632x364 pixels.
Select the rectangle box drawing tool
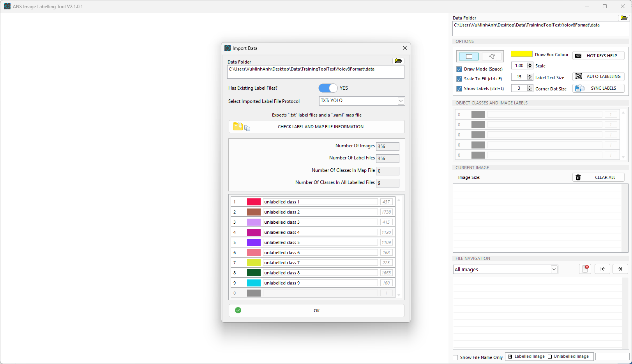(469, 57)
